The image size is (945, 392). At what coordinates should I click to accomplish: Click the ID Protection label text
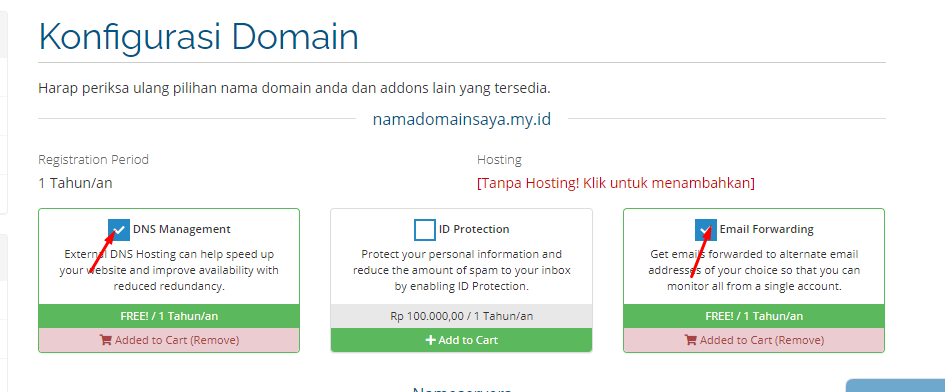click(x=474, y=229)
